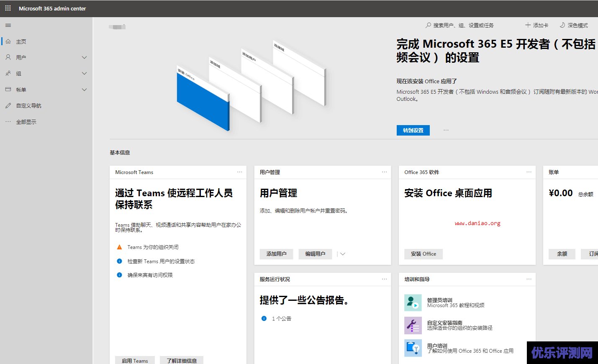598x364 pixels.
Task: Open link Teams 为你的组织关闭
Action: coord(153,247)
